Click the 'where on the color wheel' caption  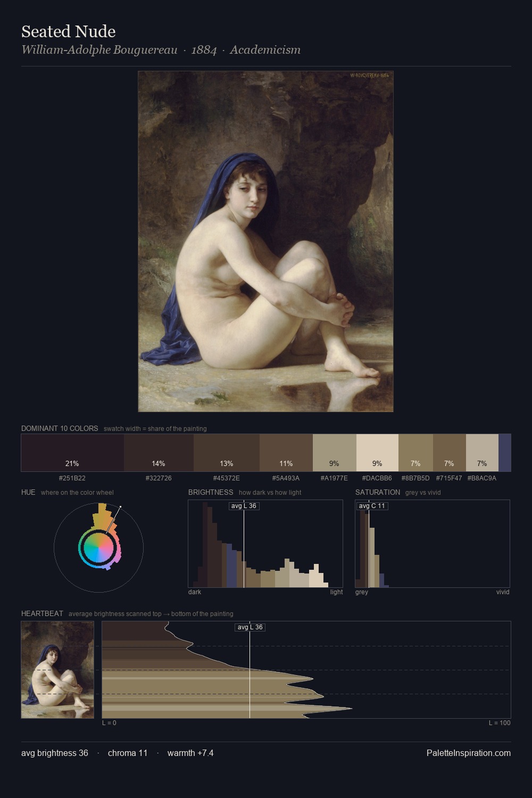tap(77, 493)
